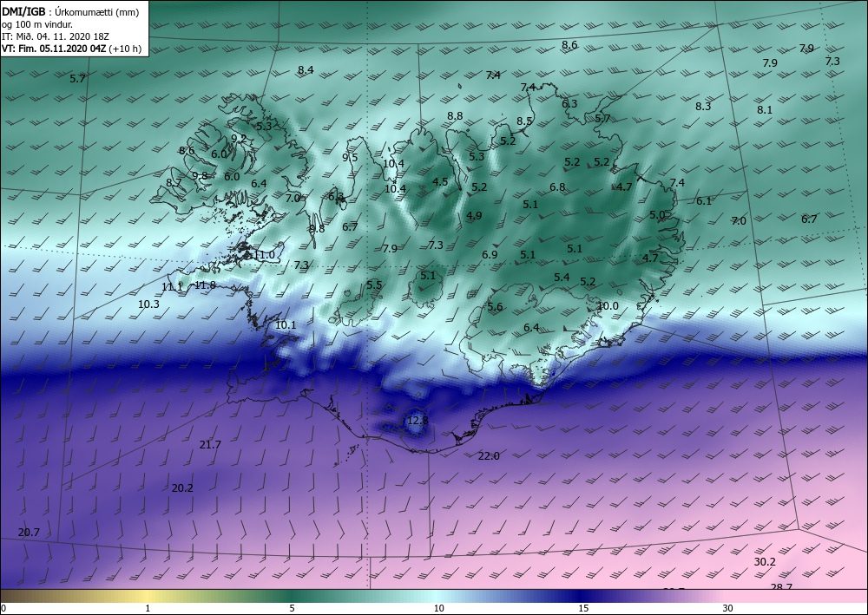Pick the dark green segment of the colour scale

coord(293,597)
